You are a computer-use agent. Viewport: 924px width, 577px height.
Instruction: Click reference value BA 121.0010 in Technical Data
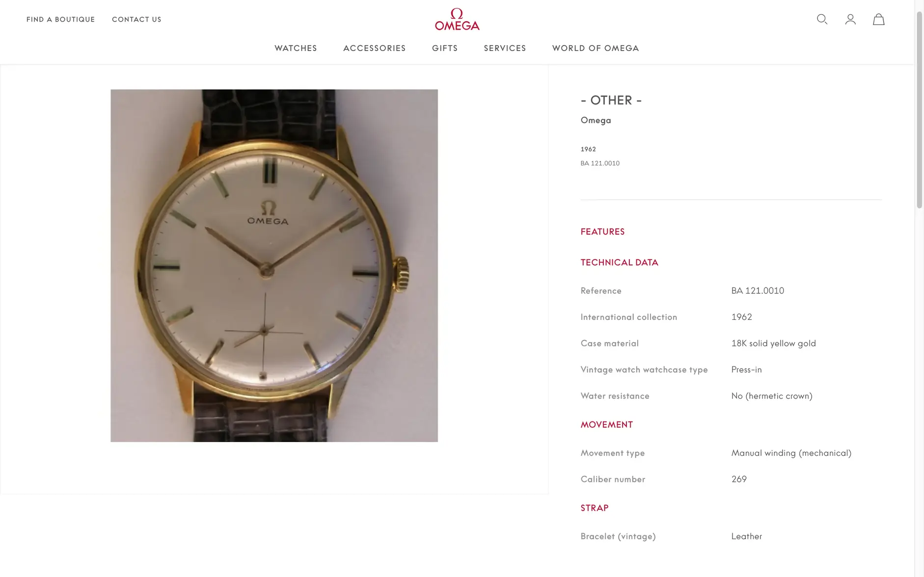pos(758,291)
